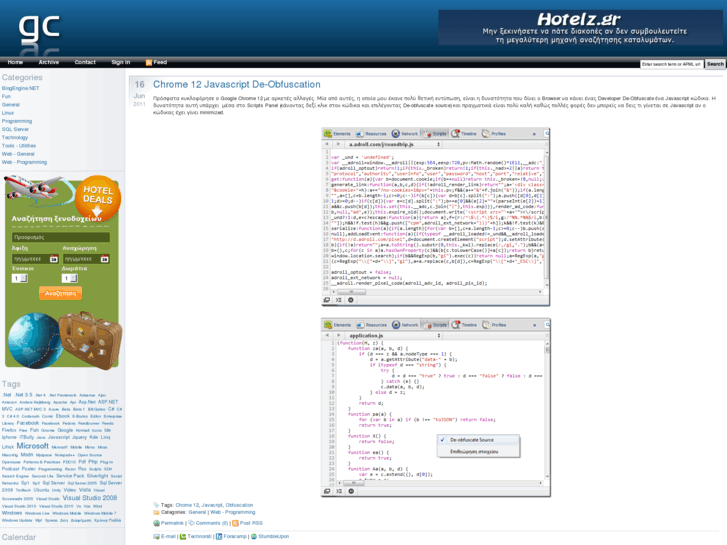Click back arrow beside application.js
Image resolution: width=727 pixels, height=545 pixels.
pos(327,335)
